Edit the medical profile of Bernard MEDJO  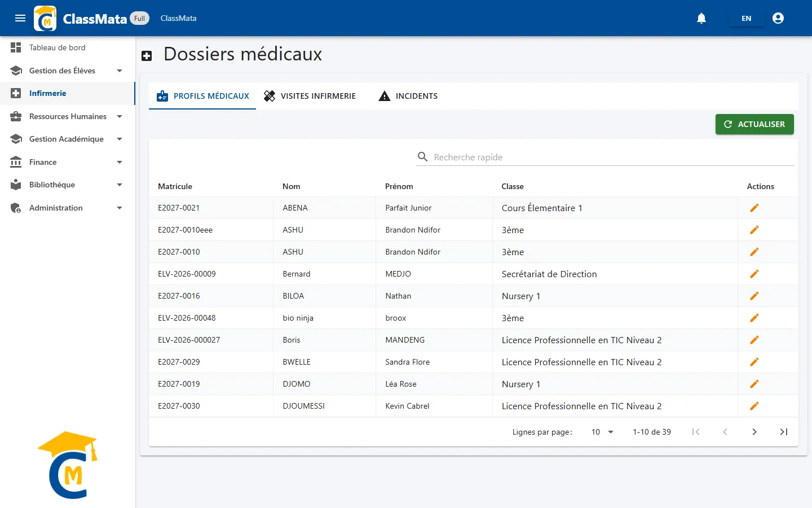click(x=754, y=274)
